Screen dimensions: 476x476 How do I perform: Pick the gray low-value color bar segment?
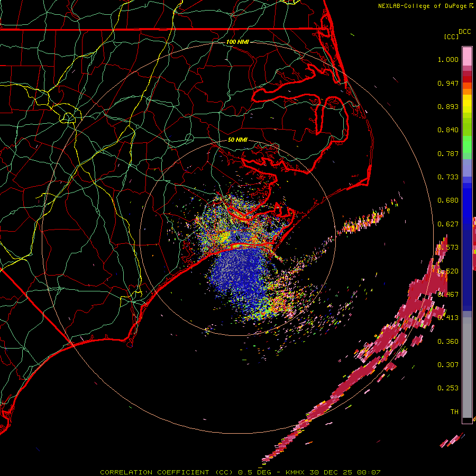[467, 368]
